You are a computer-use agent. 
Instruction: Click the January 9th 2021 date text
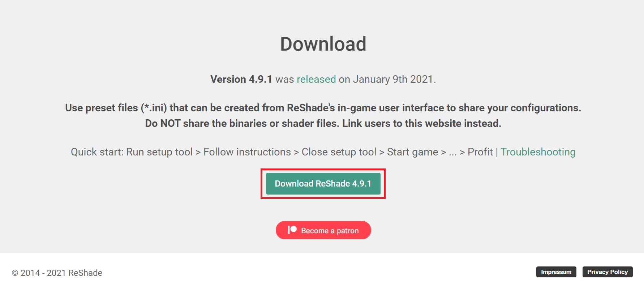click(x=393, y=79)
